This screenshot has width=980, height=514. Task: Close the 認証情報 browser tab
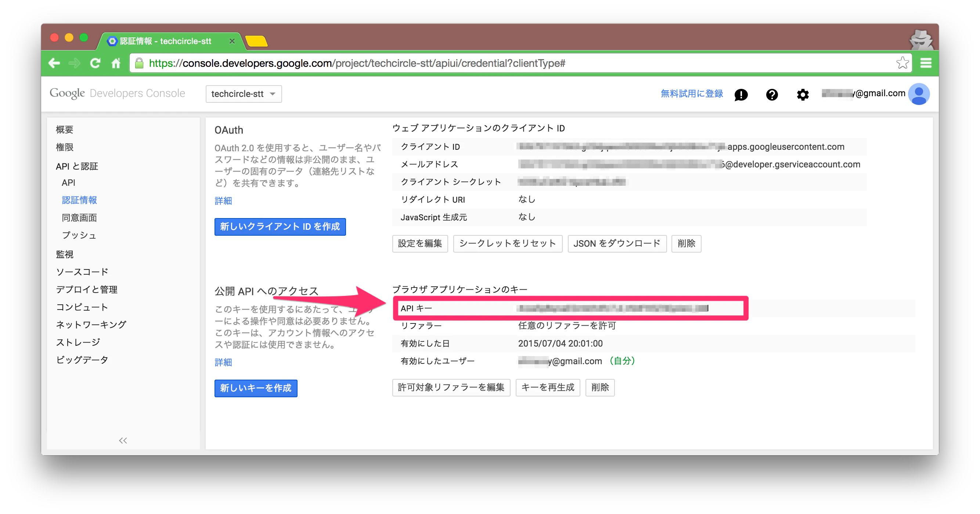point(232,41)
